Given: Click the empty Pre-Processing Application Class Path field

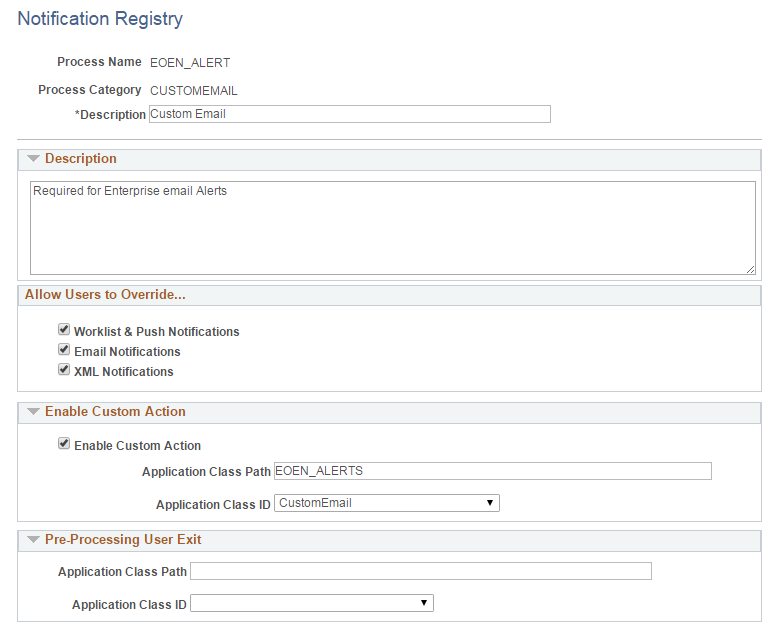Looking at the screenshot, I should pos(421,571).
